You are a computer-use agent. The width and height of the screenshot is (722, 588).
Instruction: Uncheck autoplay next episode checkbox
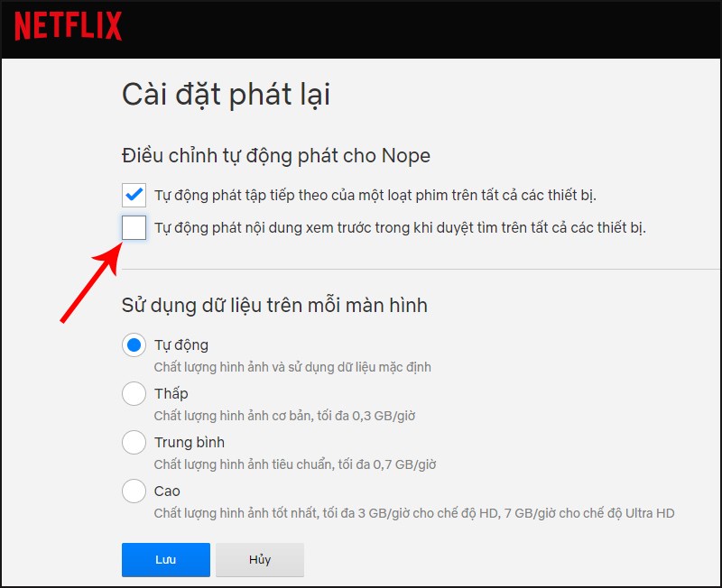134,195
